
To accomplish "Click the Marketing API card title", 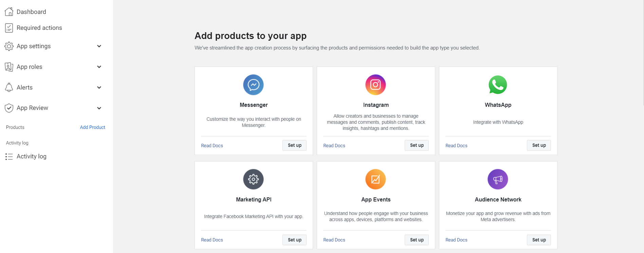I will (x=254, y=200).
